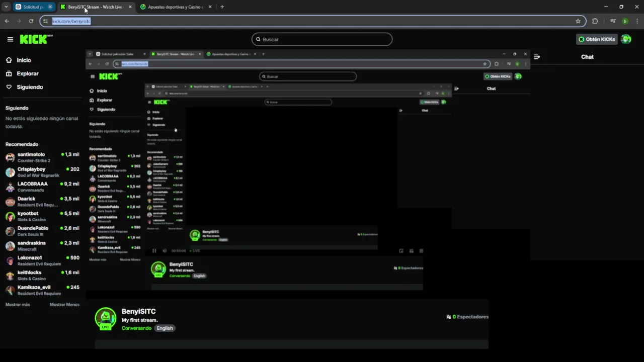
Task: Open Siguiendo in the sidebar
Action: (30, 87)
